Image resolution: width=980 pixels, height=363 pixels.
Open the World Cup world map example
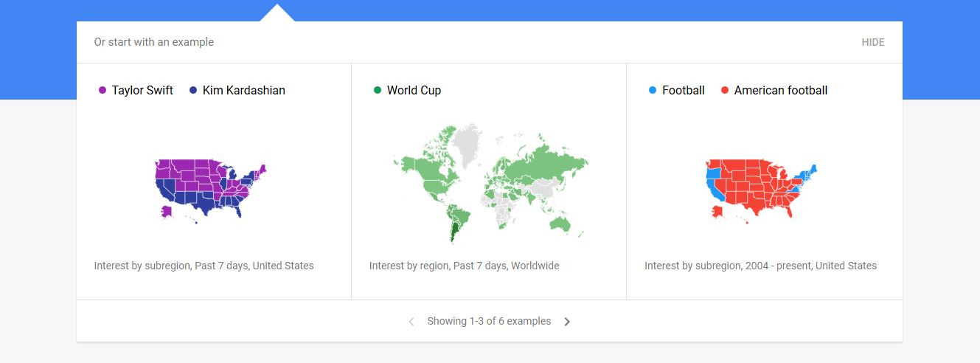point(490,184)
